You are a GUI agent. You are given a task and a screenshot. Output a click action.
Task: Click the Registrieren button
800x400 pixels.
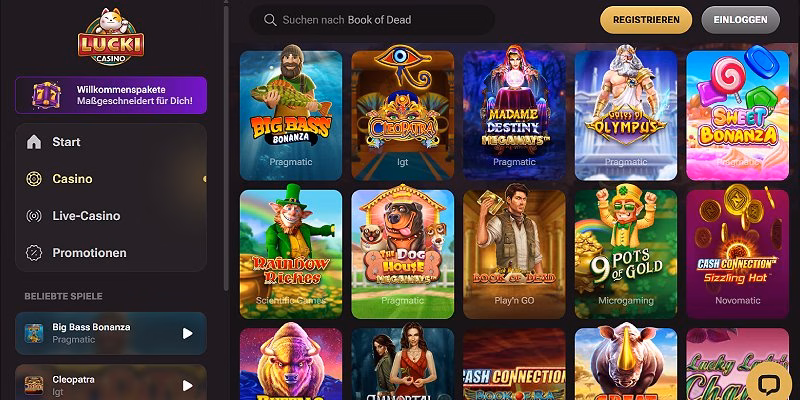point(646,20)
